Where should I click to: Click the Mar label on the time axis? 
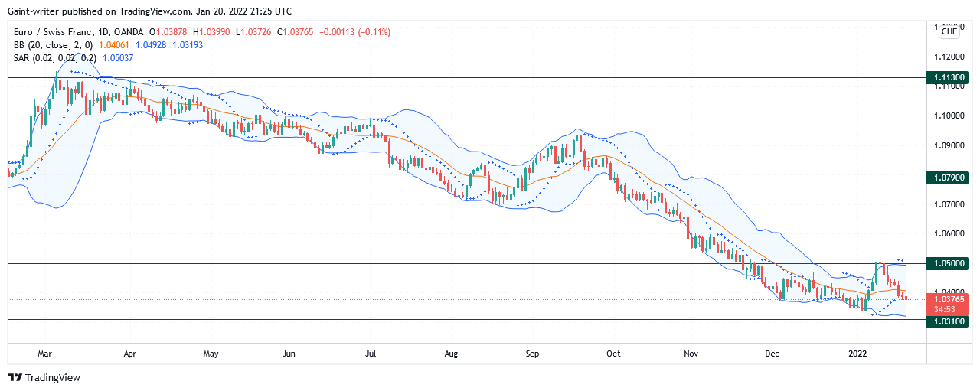[x=45, y=354]
